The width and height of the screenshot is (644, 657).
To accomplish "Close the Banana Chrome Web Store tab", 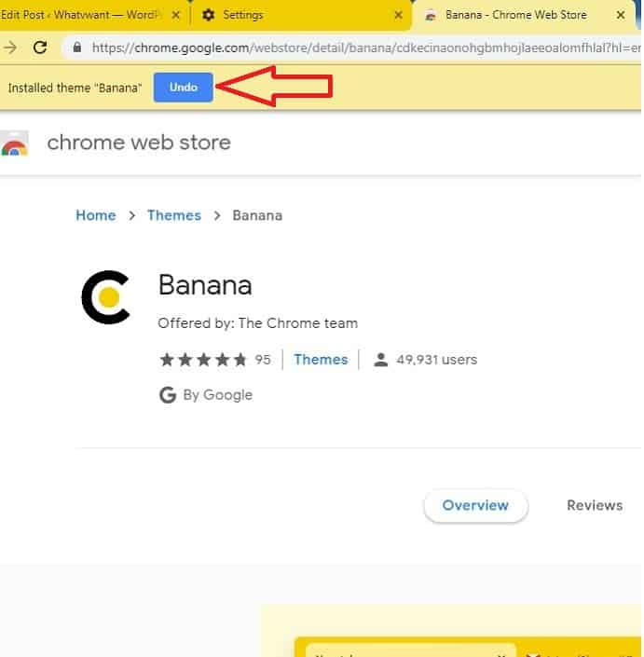I will tap(621, 15).
